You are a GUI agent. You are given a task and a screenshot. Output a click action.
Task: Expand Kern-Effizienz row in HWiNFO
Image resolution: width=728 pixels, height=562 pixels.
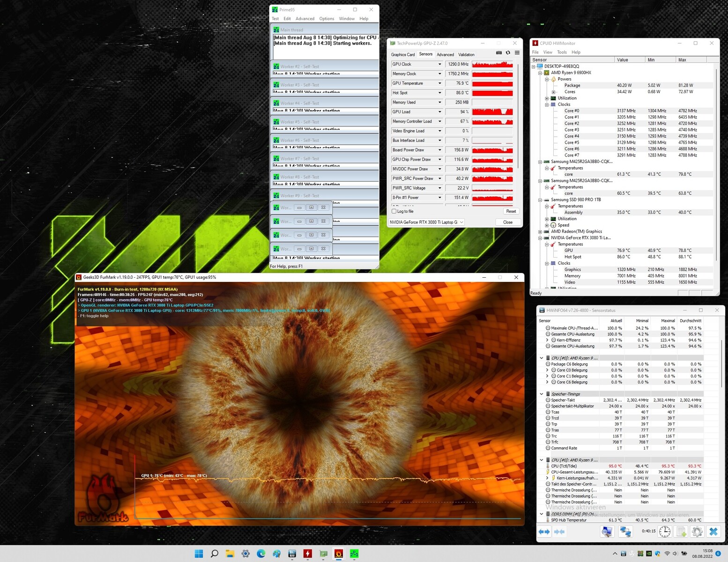coord(547,340)
